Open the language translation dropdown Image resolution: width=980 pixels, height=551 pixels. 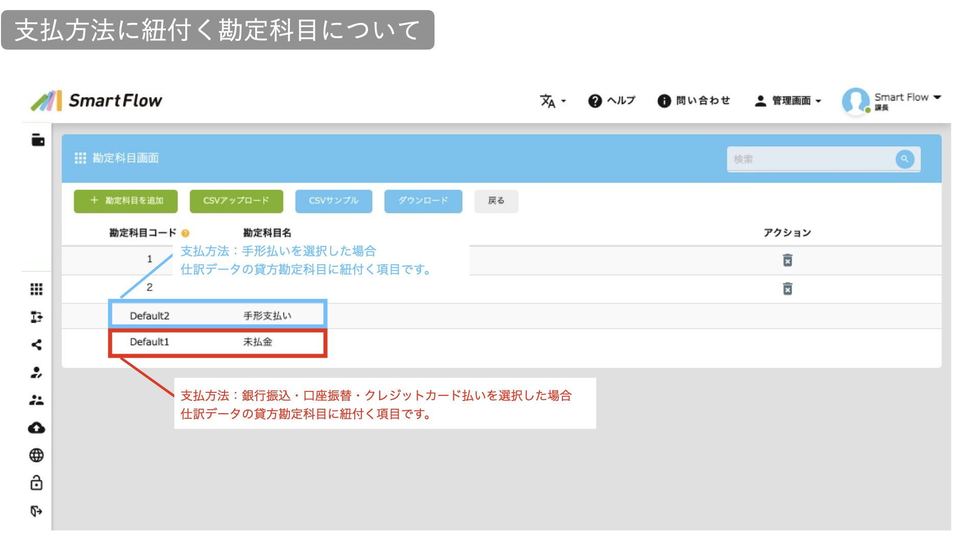(x=553, y=101)
